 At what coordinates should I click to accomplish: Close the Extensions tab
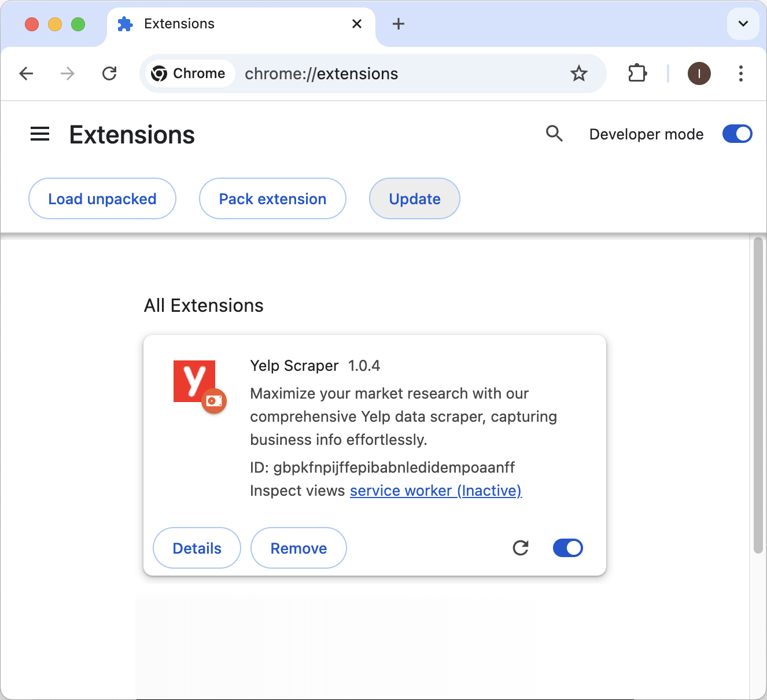pyautogui.click(x=357, y=24)
